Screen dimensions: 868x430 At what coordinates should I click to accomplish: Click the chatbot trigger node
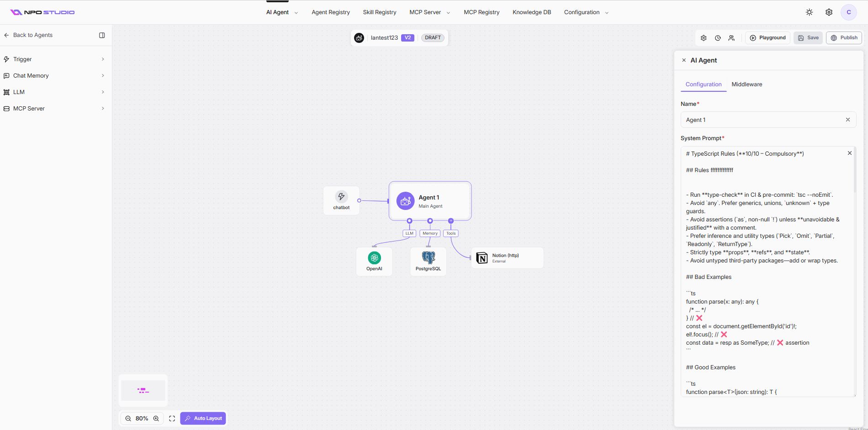point(341,200)
